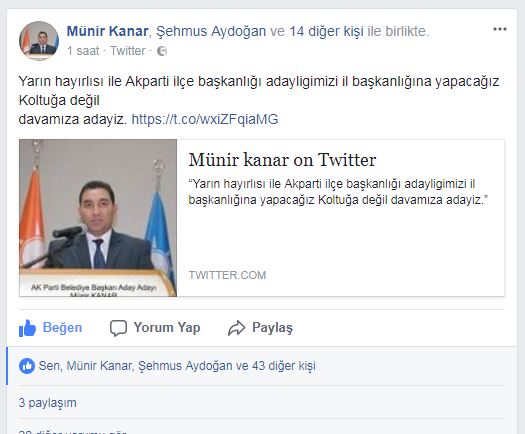Screen dimensions: 525x434
Task: Show the 14 diğer kişi tagged list
Action: pos(326,31)
